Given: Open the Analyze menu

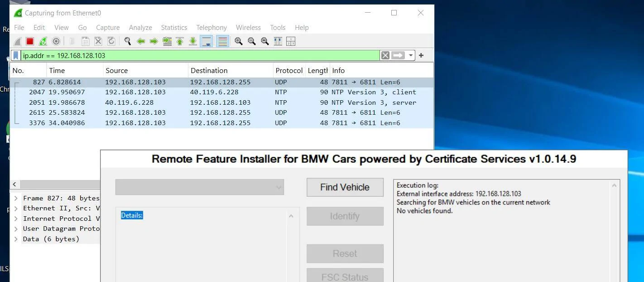Looking at the screenshot, I should tap(140, 28).
